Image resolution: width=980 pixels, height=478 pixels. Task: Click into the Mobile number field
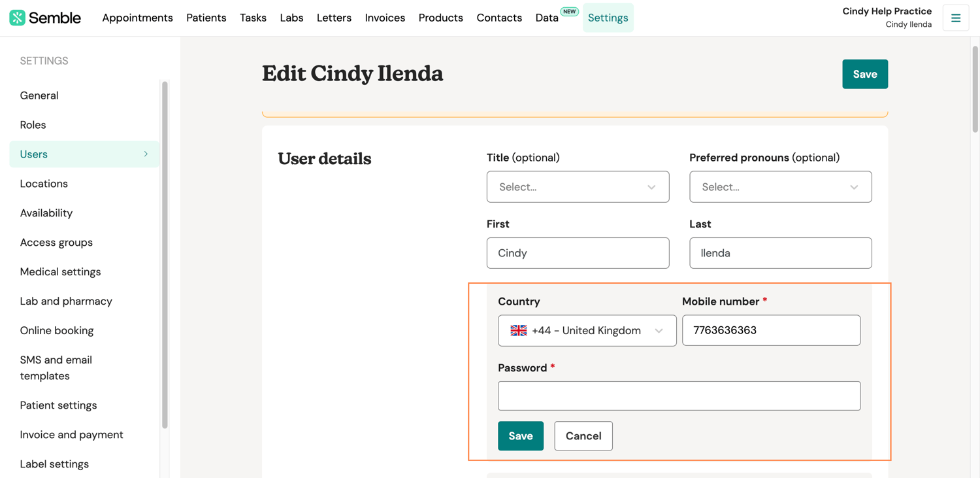(x=771, y=331)
